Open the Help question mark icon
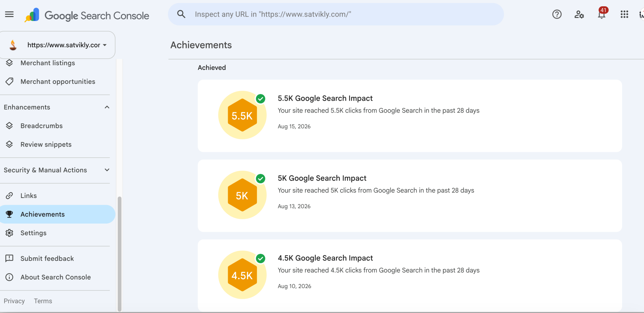 (x=557, y=14)
